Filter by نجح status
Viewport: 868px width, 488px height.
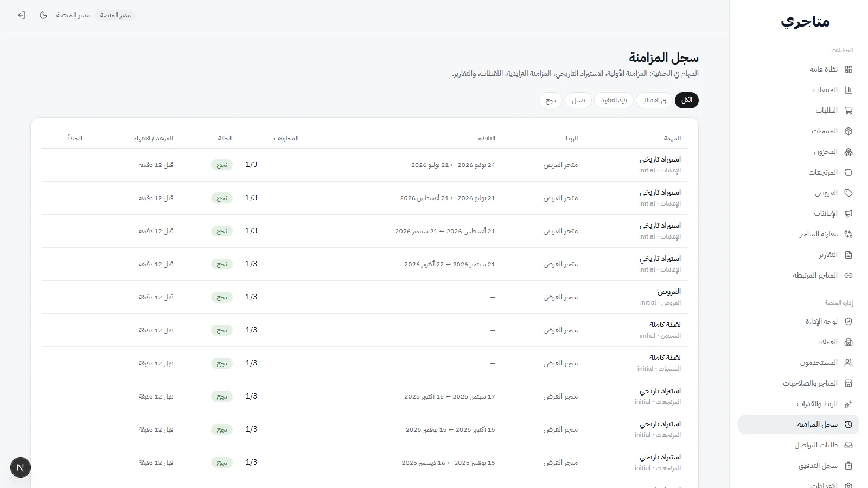pos(551,100)
